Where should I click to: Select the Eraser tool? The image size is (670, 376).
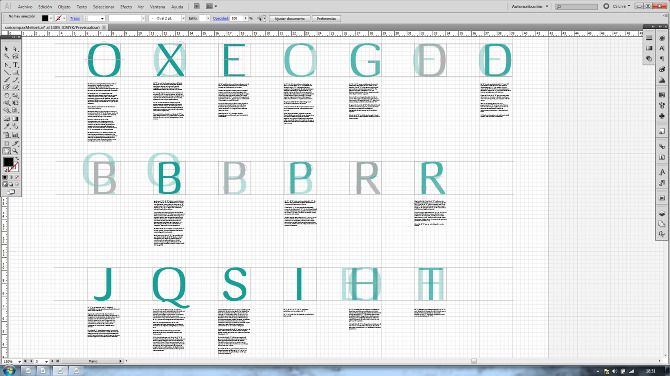coord(15,88)
